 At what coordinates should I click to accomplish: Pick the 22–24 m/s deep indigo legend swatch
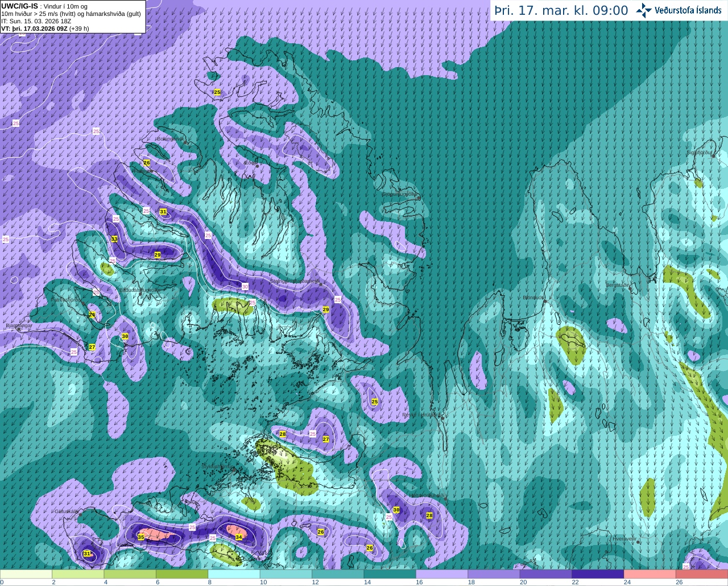[x=598, y=574]
